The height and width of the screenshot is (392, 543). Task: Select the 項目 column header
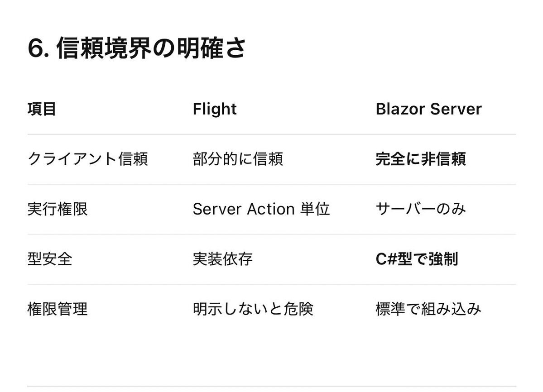click(42, 109)
